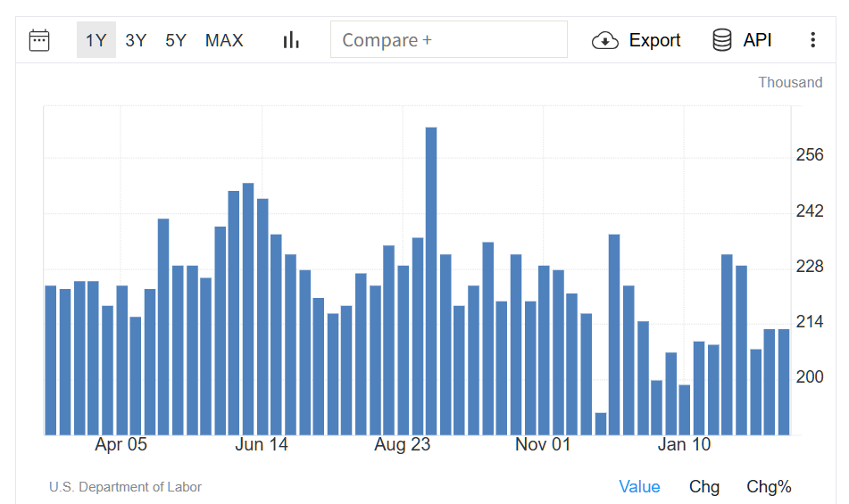Select the 1Y time range
Image resolution: width=849 pixels, height=504 pixels.
[96, 40]
